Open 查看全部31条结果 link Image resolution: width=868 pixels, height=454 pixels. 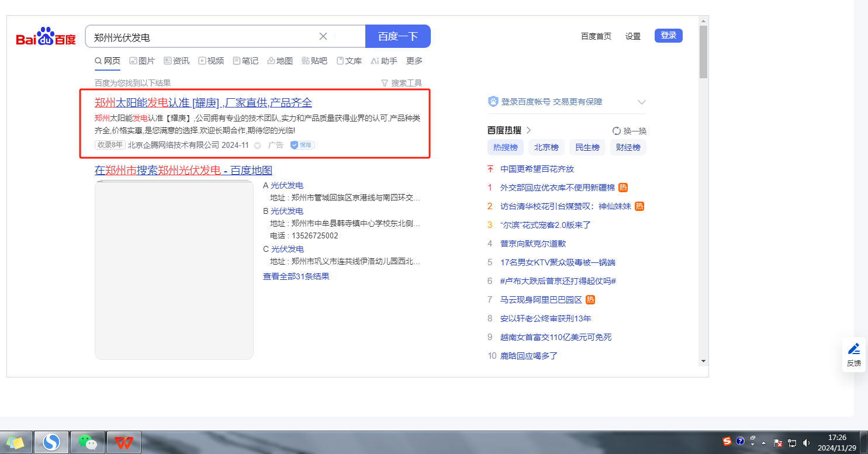296,276
